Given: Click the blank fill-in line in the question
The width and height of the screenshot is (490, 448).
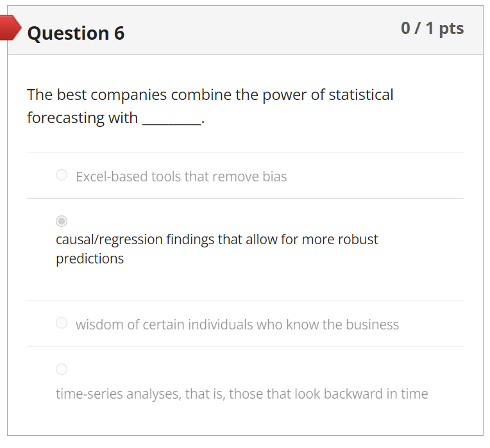Looking at the screenshot, I should [x=171, y=119].
